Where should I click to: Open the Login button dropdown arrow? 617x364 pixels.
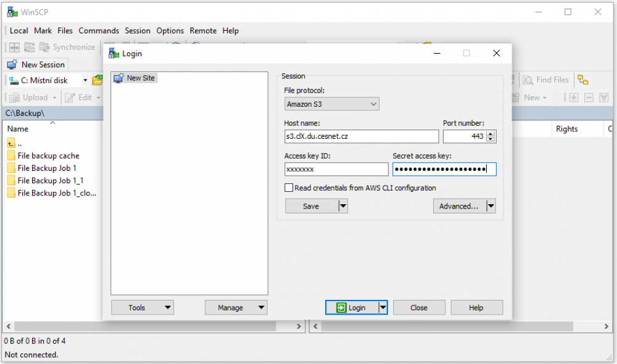coord(383,307)
